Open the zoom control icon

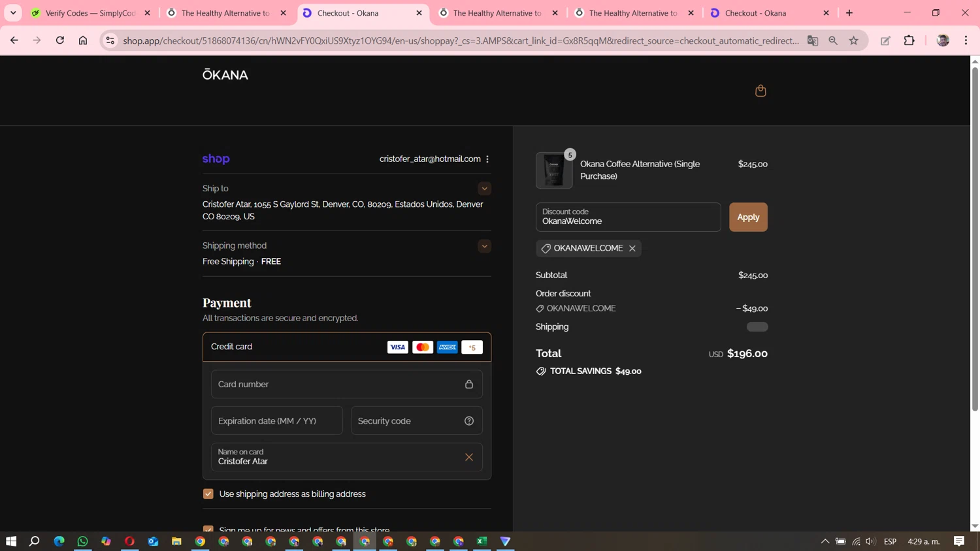(833, 40)
